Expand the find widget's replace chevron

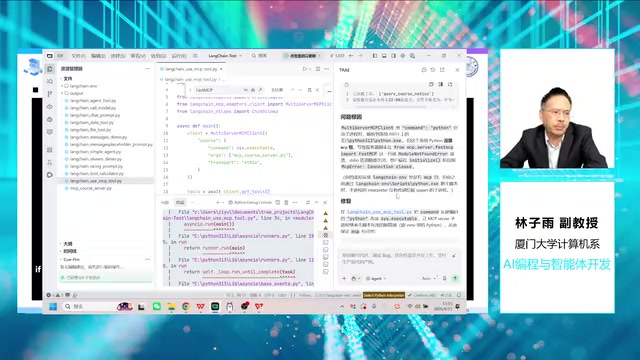190,90
